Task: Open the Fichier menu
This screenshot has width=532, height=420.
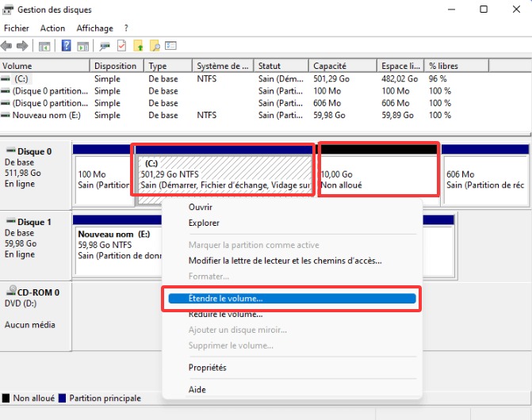Action: (x=16, y=29)
